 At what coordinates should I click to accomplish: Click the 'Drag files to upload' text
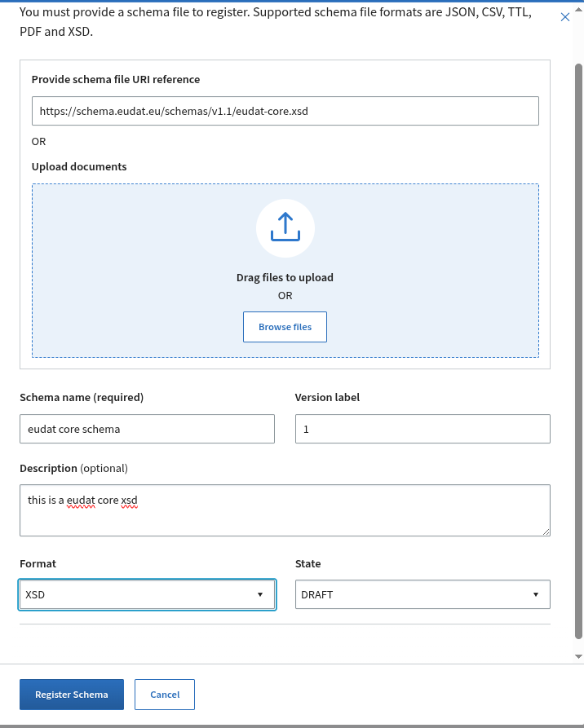[x=285, y=278]
